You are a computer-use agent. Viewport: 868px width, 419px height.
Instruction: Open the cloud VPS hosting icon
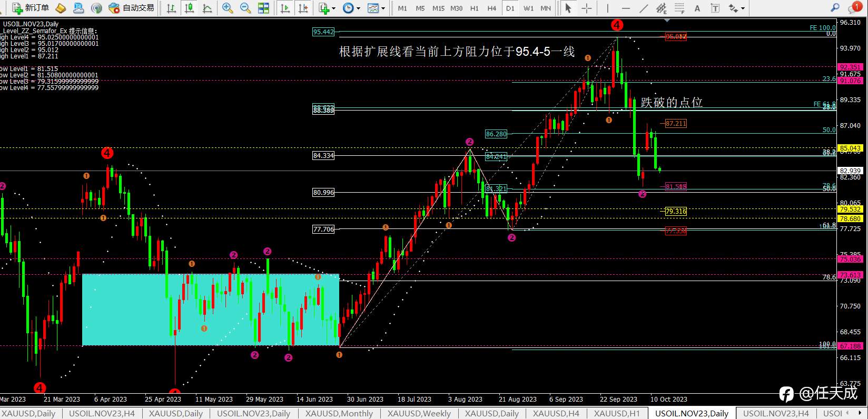point(78,8)
